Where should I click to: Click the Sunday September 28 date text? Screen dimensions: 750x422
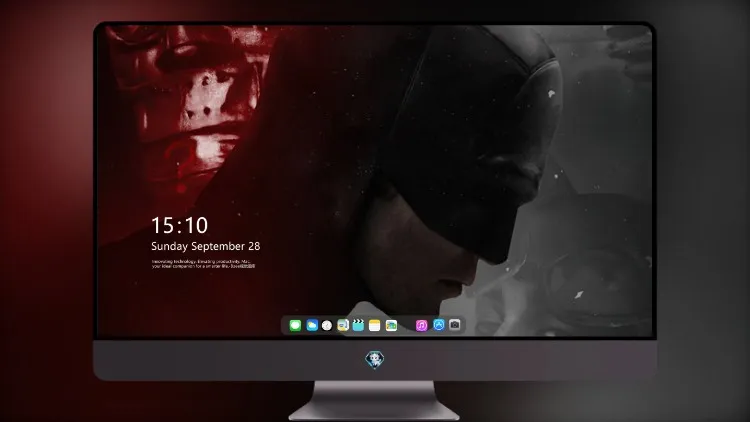(x=206, y=246)
